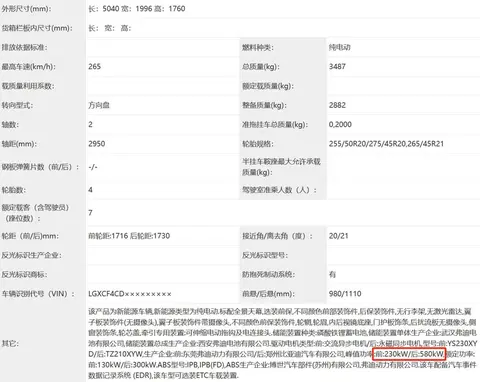
Task: Click the front/rear overhang 980/1110 value
Action: (345, 294)
